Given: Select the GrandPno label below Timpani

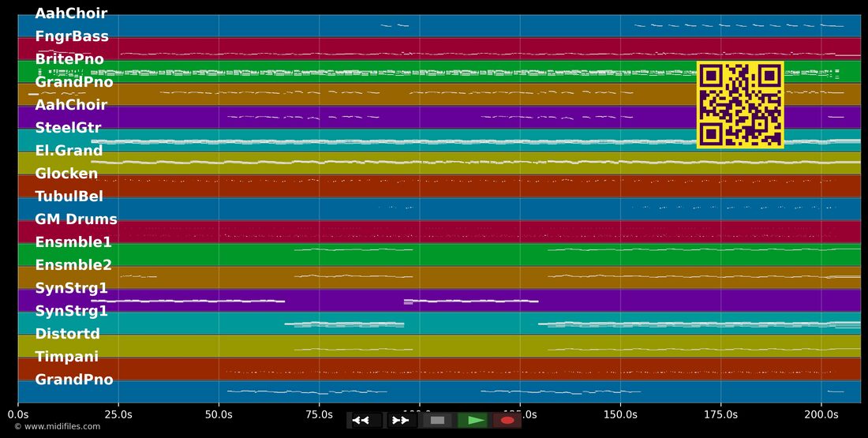Looking at the screenshot, I should pyautogui.click(x=74, y=380).
